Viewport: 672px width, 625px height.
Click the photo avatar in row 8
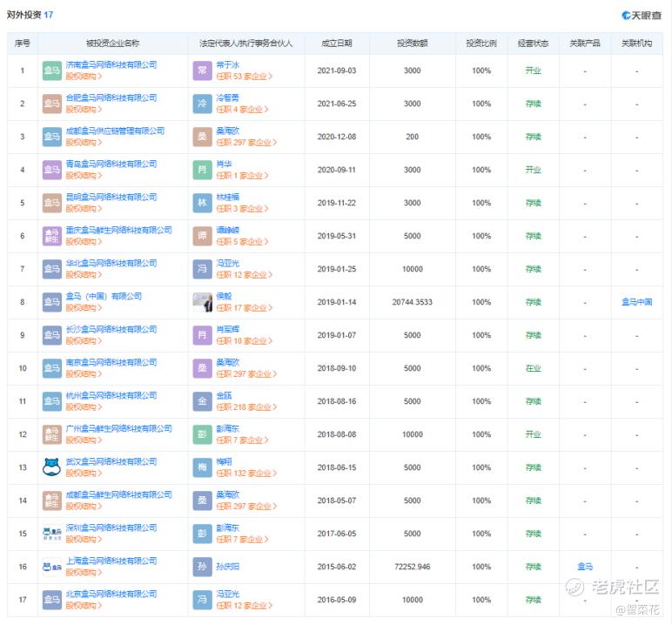202,302
